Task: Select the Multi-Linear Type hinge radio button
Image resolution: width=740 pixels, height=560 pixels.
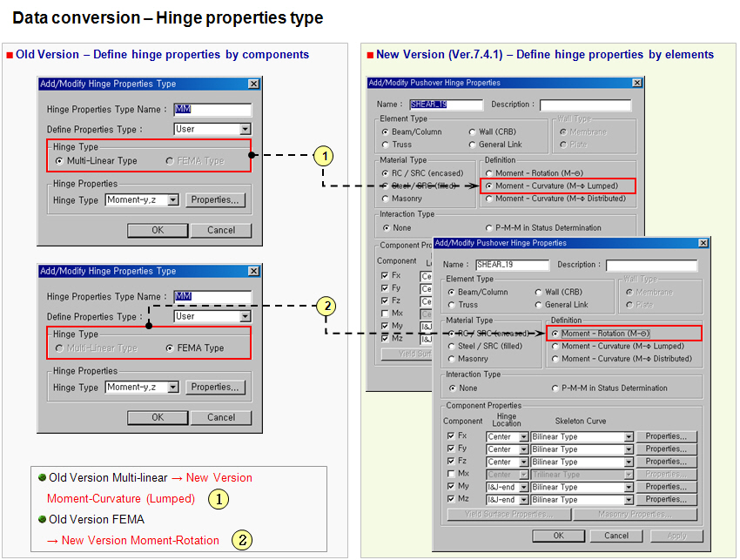Action: pos(59,161)
